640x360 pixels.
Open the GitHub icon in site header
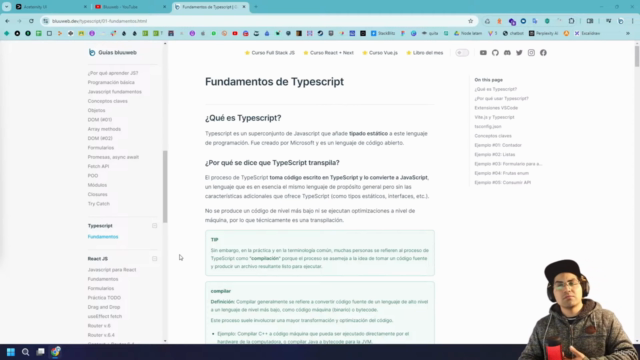tap(495, 53)
